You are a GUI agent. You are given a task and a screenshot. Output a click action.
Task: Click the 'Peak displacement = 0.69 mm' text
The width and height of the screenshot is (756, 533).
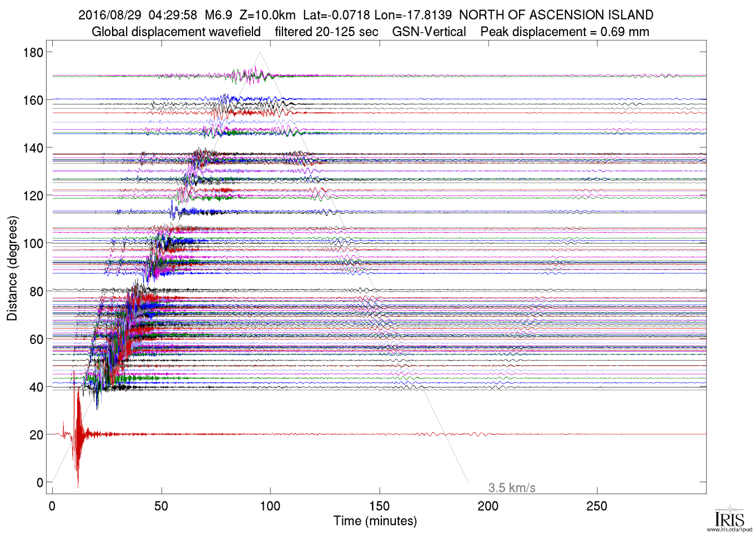pyautogui.click(x=565, y=32)
